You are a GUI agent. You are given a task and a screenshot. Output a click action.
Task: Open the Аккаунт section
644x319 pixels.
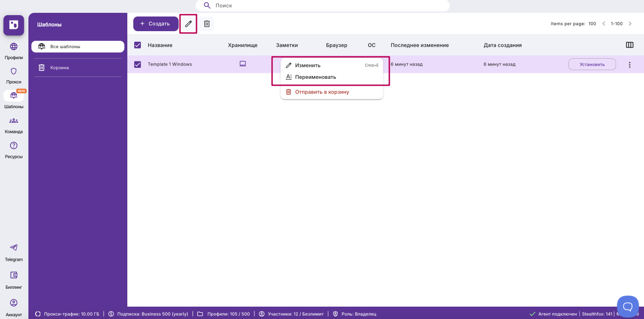pos(14,308)
